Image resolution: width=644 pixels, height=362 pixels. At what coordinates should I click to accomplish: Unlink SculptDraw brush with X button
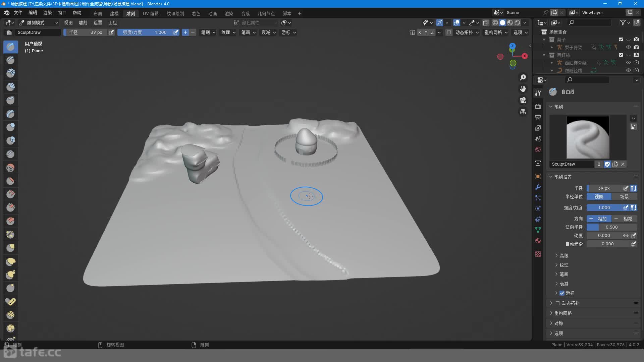click(623, 164)
